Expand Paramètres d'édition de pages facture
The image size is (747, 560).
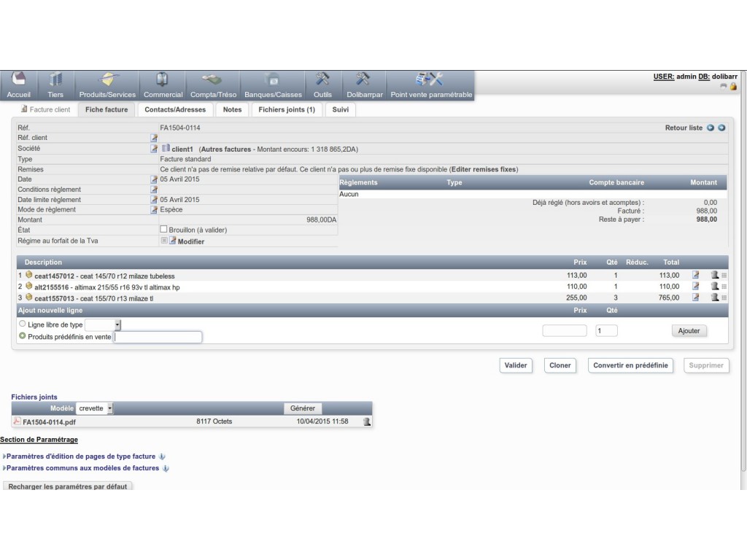tap(80, 456)
